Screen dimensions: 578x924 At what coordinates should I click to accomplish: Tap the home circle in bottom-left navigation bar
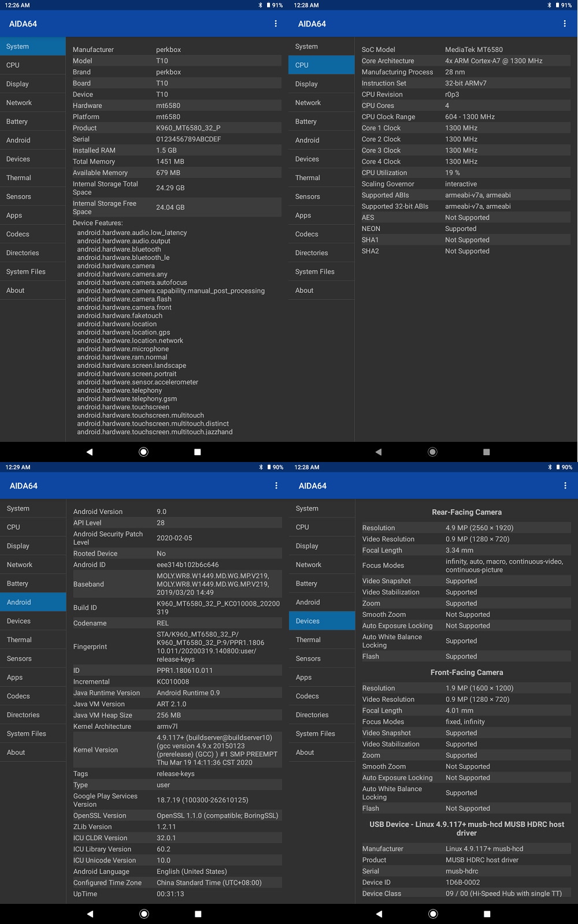click(x=144, y=914)
